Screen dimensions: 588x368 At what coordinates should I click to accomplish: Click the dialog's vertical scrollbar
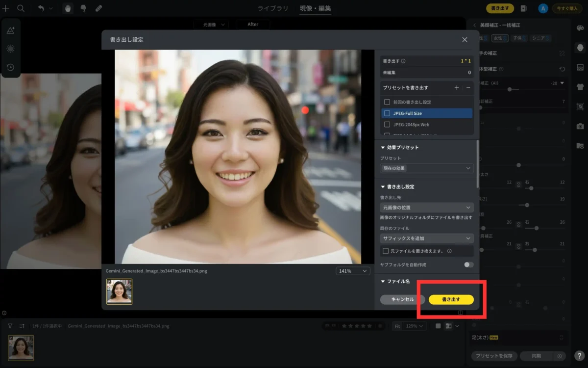[x=478, y=163]
